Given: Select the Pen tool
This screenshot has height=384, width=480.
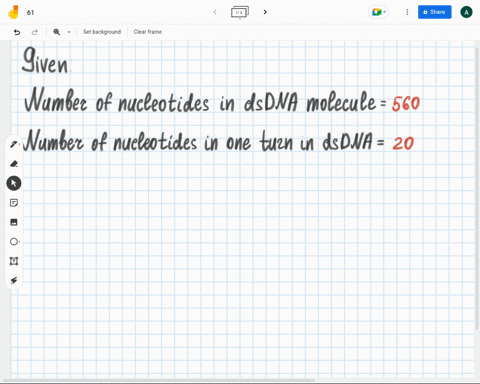Looking at the screenshot, I should click(x=14, y=144).
